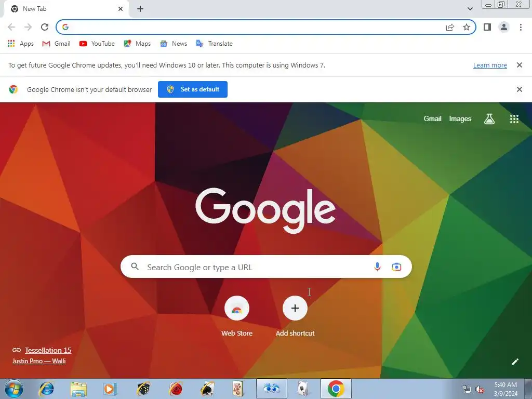
Task: Click the Google search box
Action: pos(266,267)
